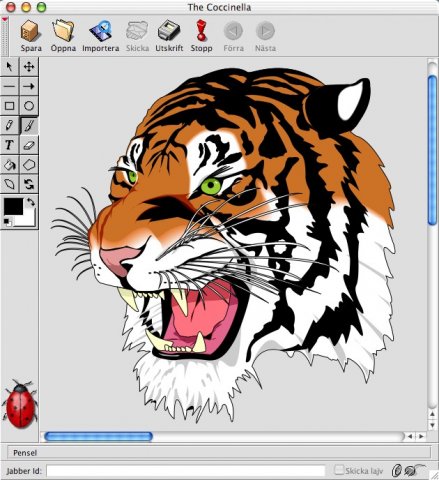
Task: Reset colors to default black and white
Action: 7,221
